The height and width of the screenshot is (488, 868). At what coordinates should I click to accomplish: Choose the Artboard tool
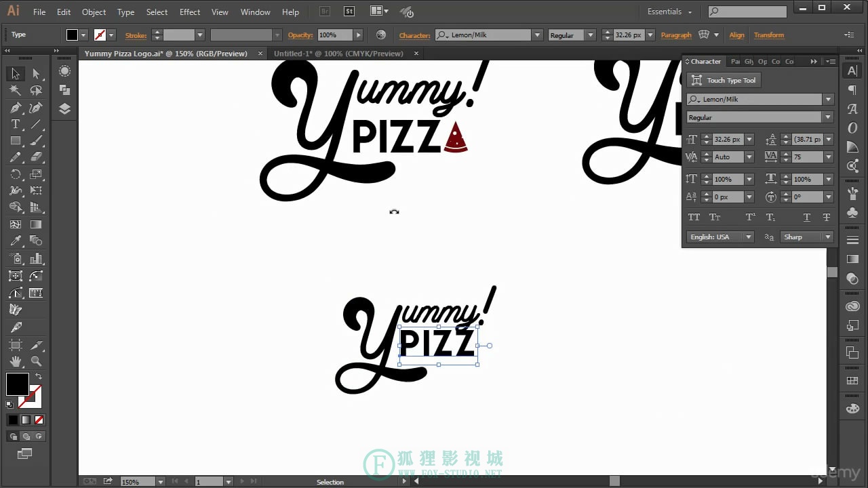(x=16, y=344)
